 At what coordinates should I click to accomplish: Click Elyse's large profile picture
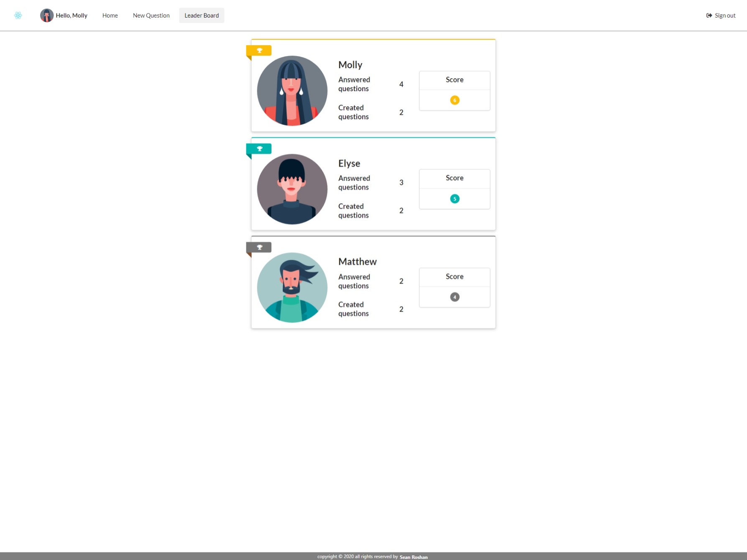coord(292,189)
